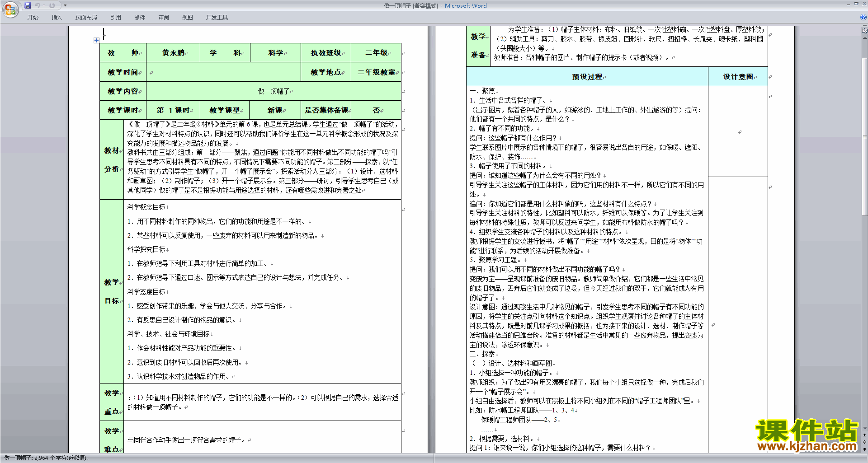Click the Next Page double-arrow button
Screen dimensions: 868x463
pos(865,449)
